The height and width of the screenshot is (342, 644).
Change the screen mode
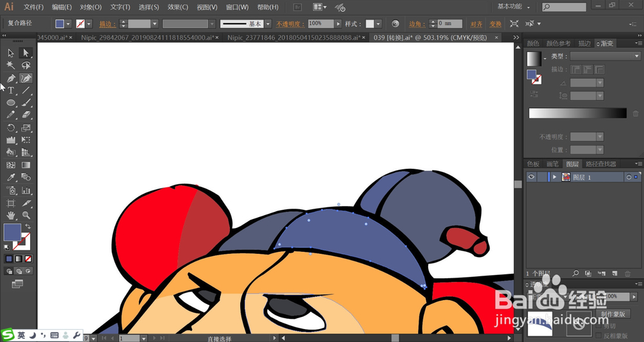[x=17, y=283]
